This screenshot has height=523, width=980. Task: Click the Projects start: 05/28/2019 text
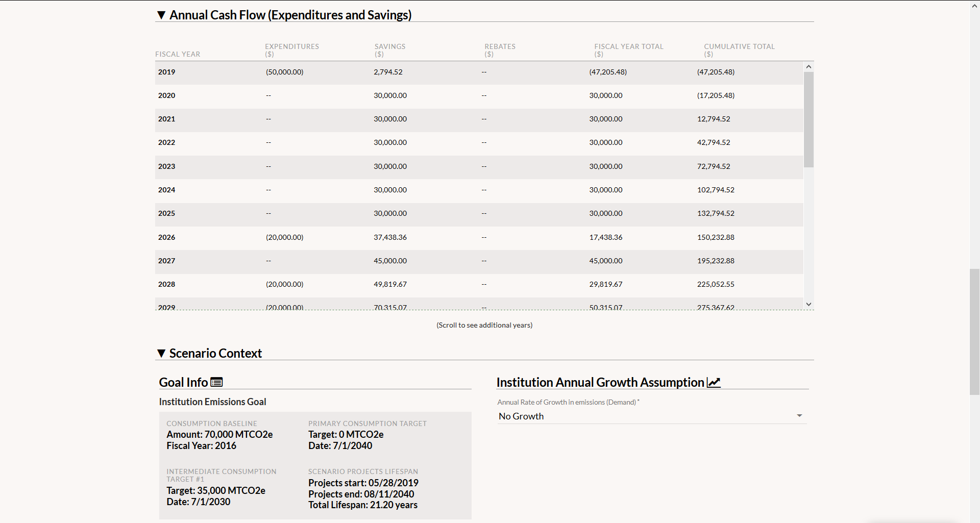(x=363, y=483)
